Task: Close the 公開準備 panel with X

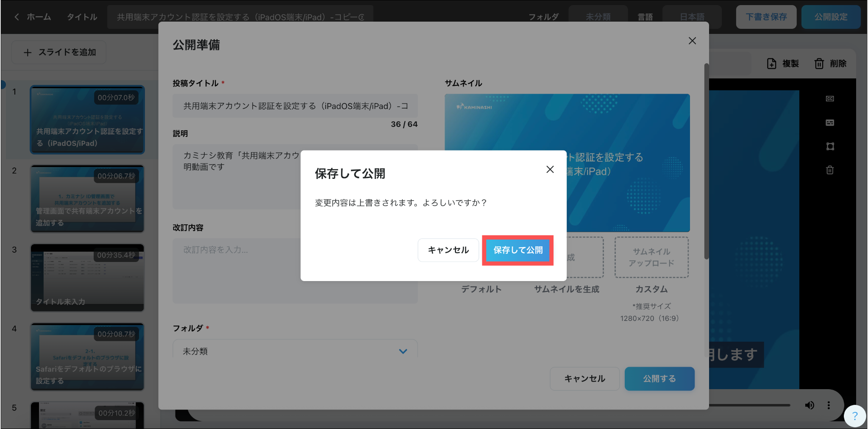Action: coord(692,41)
